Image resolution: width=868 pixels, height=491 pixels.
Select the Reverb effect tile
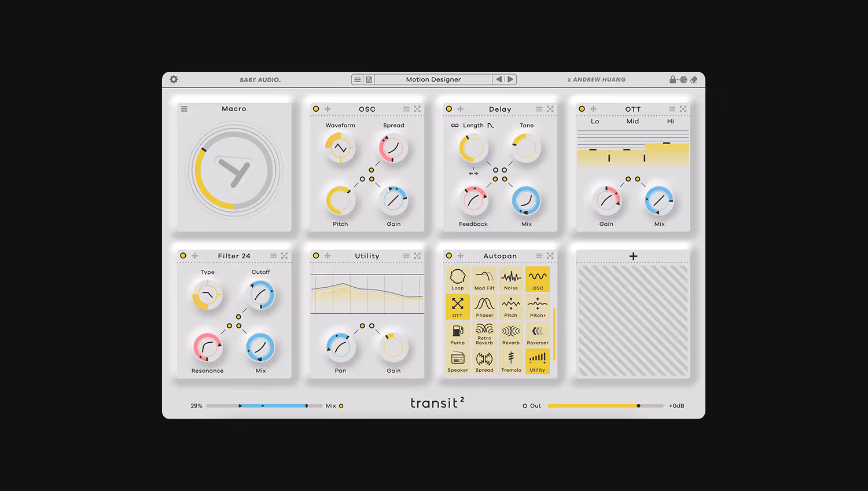coord(511,334)
